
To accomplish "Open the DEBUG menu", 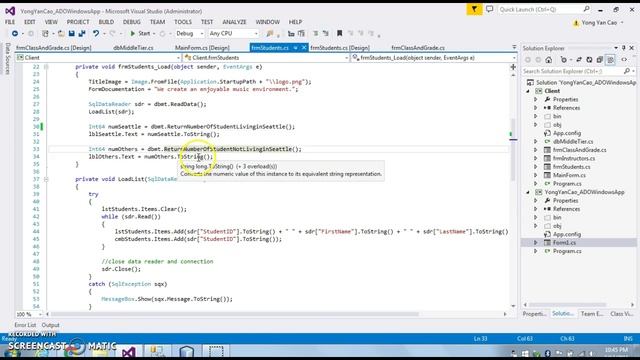I will (x=131, y=22).
